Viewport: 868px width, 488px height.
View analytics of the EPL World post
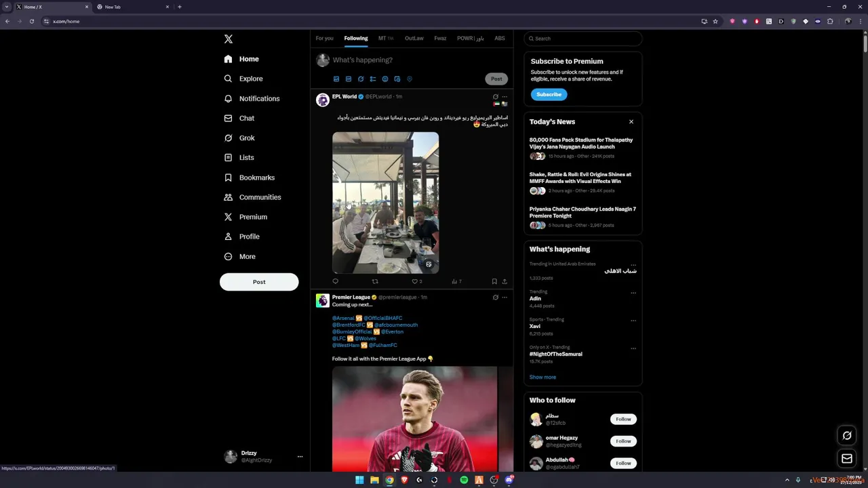tap(456, 281)
